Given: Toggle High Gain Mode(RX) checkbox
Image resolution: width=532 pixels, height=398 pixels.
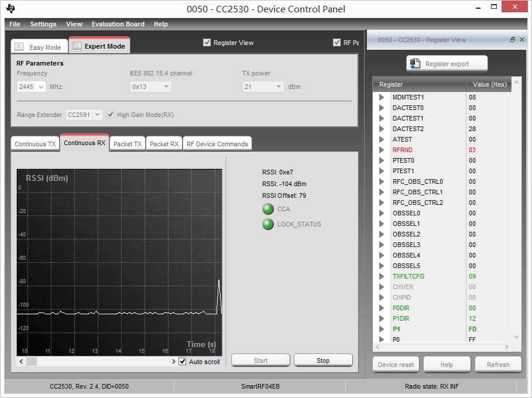Looking at the screenshot, I should coord(110,115).
